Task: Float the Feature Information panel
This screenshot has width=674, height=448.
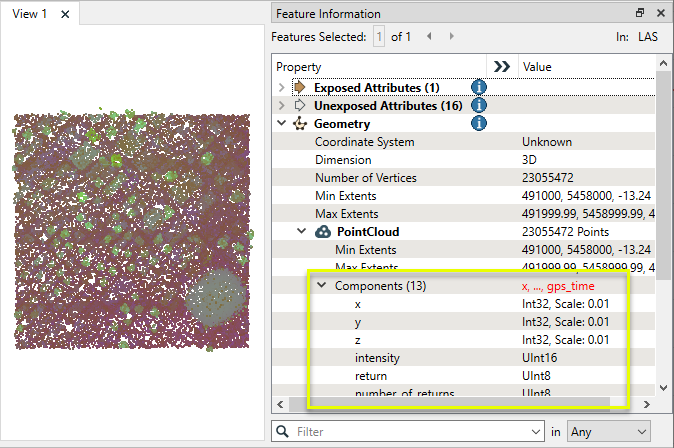Action: point(640,14)
